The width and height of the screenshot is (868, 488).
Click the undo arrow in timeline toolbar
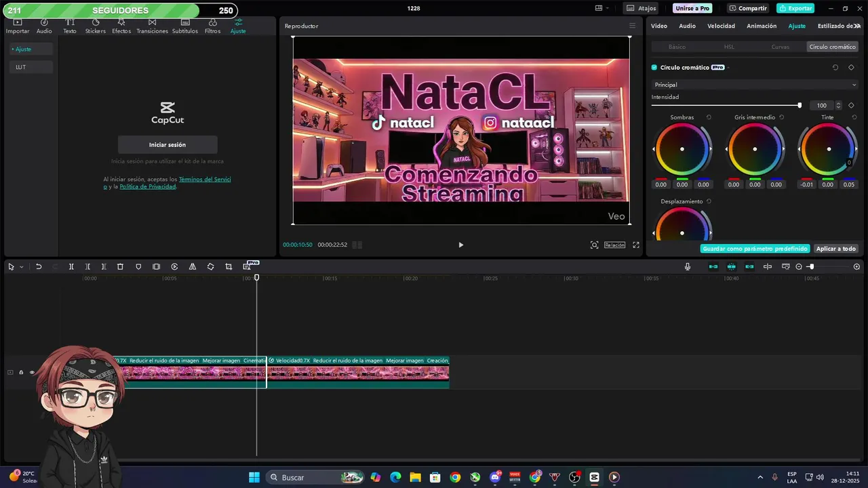click(39, 267)
